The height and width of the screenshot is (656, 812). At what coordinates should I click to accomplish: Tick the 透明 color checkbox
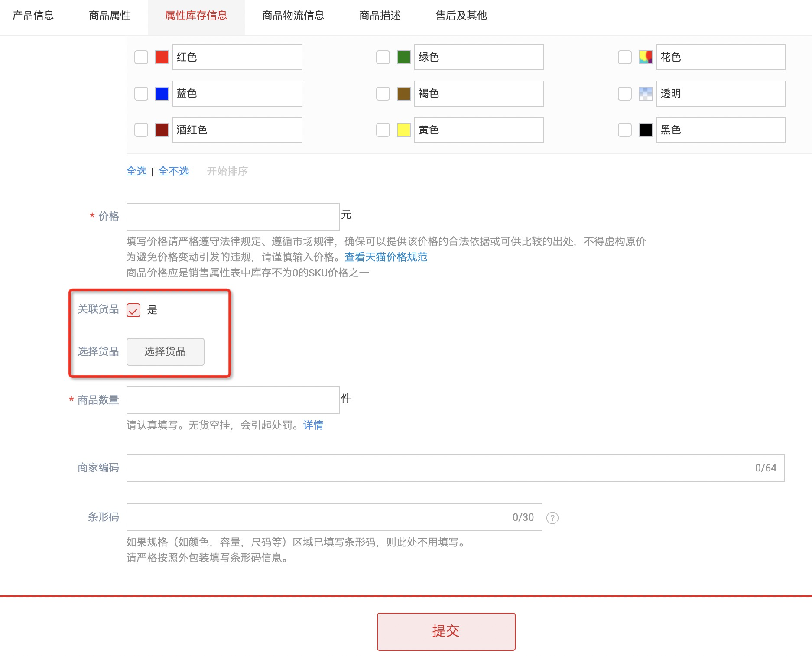(625, 94)
